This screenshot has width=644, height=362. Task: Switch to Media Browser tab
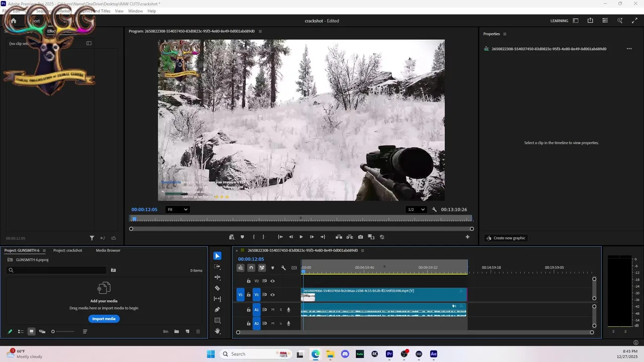coord(108,250)
